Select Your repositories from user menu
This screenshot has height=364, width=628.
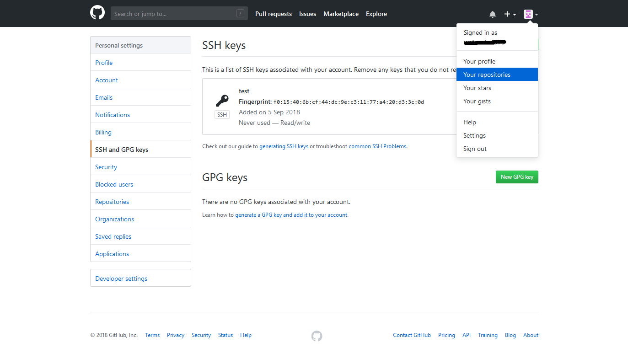click(487, 75)
